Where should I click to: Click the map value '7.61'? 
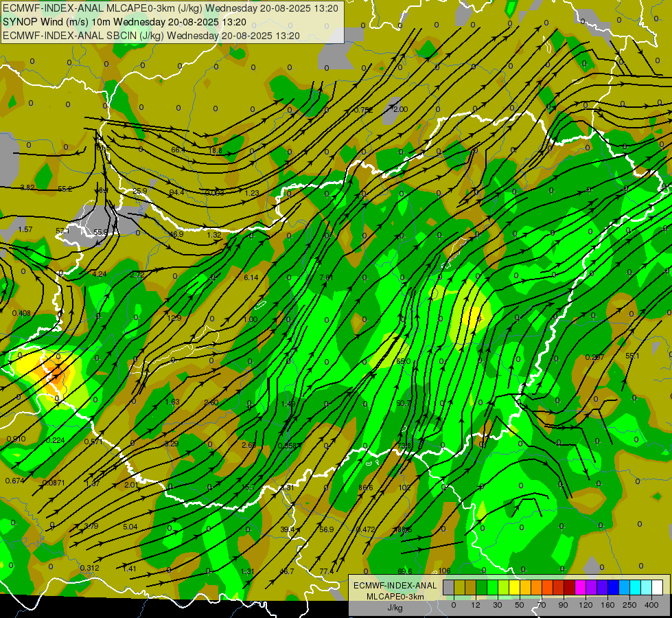[x=327, y=277]
